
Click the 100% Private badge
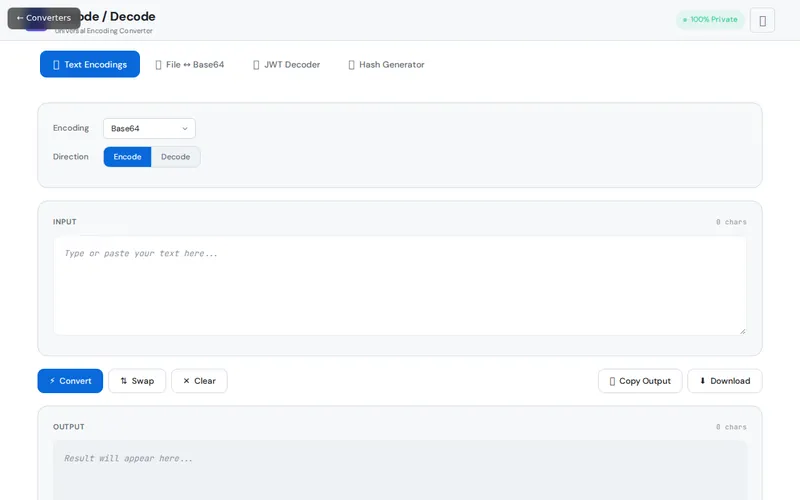coord(710,19)
